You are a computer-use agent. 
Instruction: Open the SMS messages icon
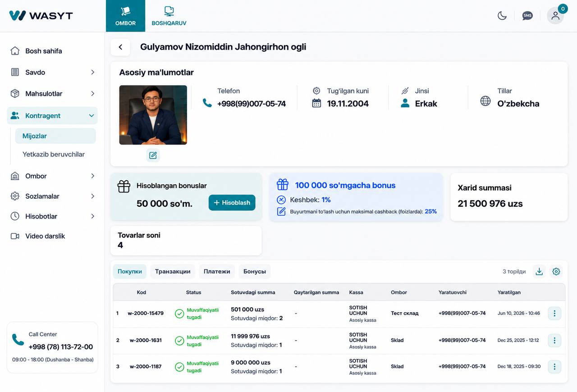(527, 16)
